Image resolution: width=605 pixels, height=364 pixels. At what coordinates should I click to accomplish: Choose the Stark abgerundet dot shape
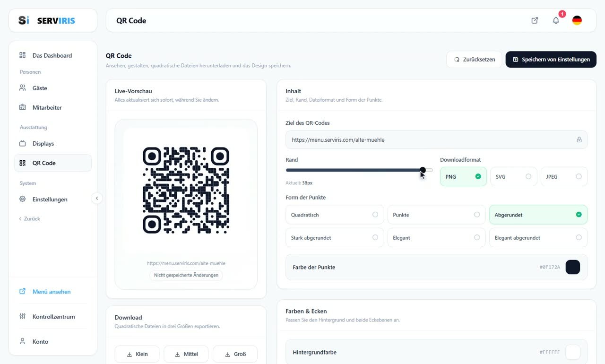pos(335,238)
